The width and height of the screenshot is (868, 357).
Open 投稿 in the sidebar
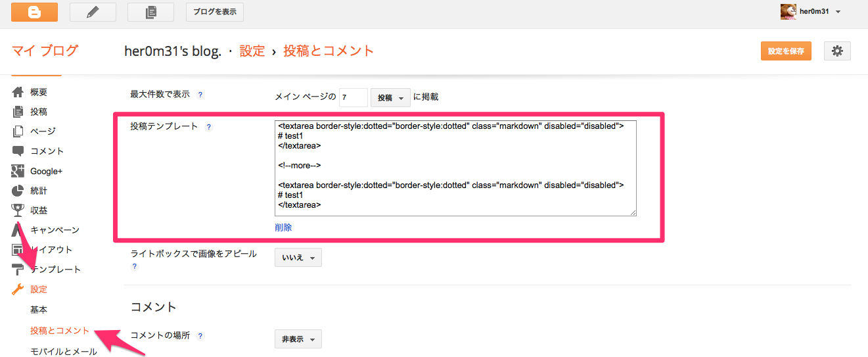(x=39, y=112)
